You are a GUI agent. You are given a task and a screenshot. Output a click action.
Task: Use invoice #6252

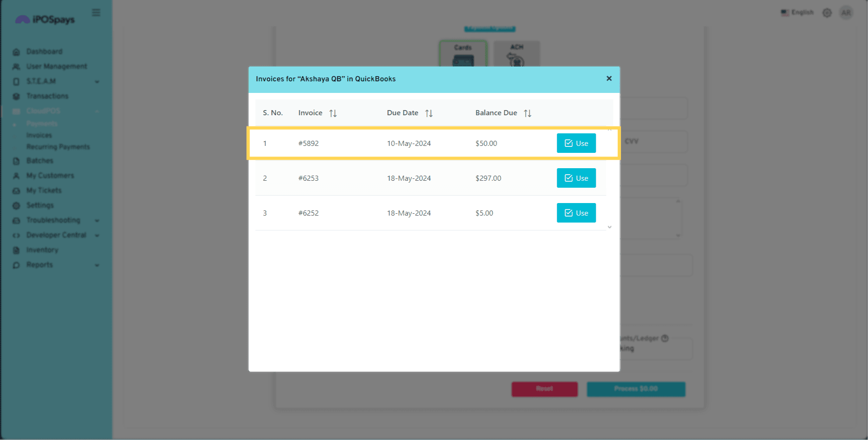point(576,213)
